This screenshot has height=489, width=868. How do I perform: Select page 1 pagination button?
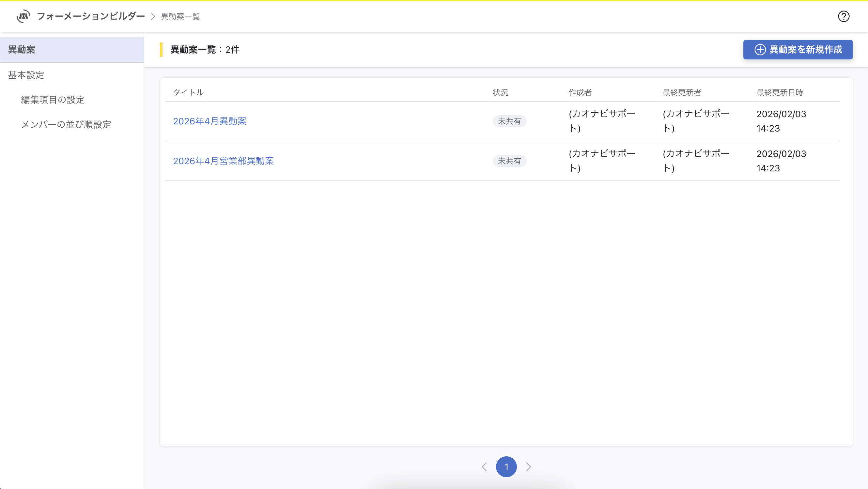coord(506,467)
